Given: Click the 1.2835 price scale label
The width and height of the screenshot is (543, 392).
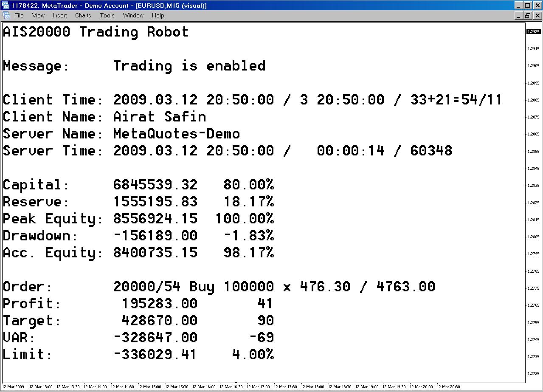Looking at the screenshot, I should (x=534, y=186).
